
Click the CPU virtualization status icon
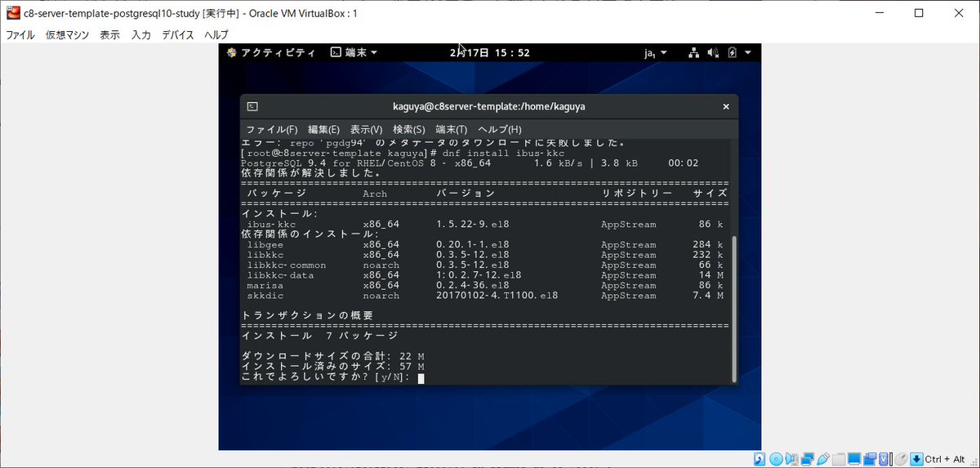(x=884, y=459)
